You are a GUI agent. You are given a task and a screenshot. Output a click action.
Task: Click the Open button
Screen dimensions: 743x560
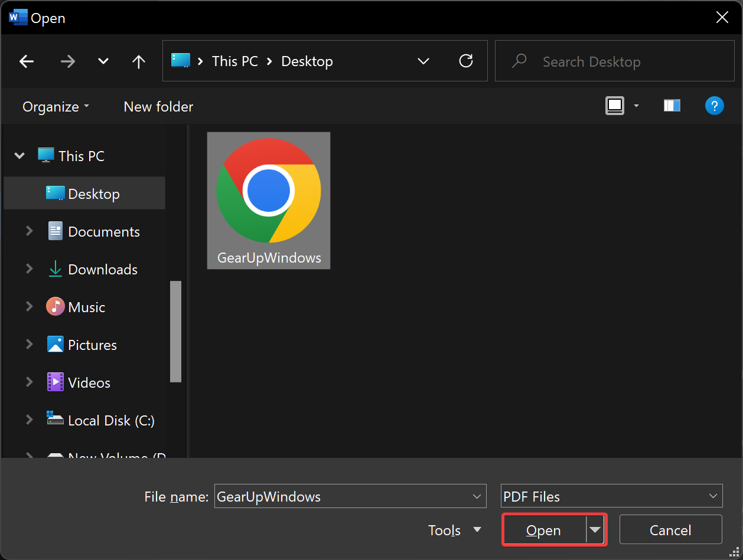tap(543, 530)
